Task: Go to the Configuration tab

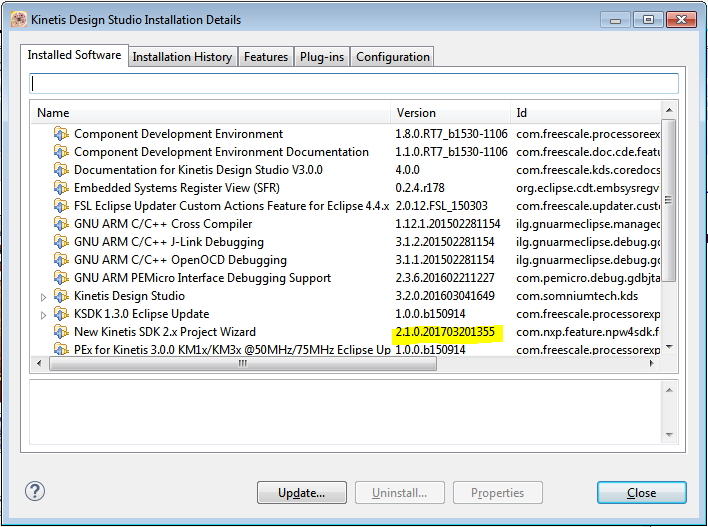Action: coord(393,57)
